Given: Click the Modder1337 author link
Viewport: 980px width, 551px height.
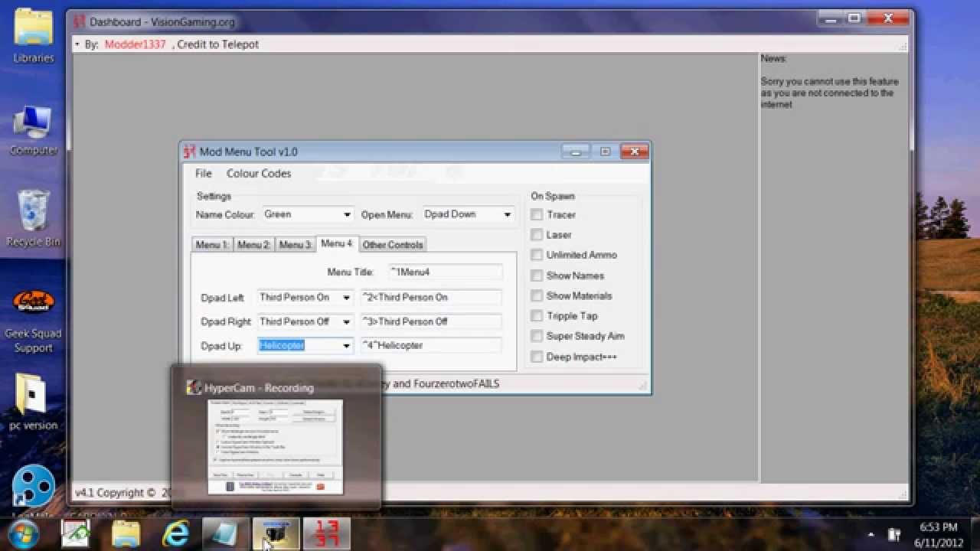Looking at the screenshot, I should point(136,44).
